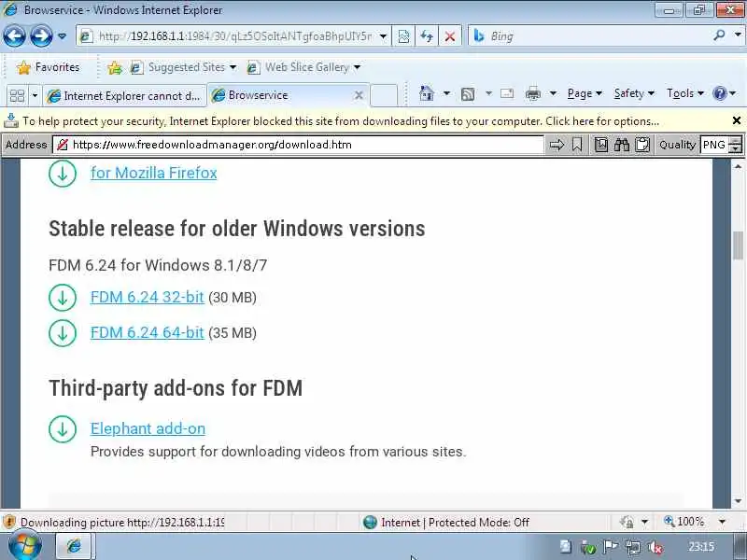Click the Go arrow next to address
Viewport: 747px width, 560px height.
tap(557, 145)
